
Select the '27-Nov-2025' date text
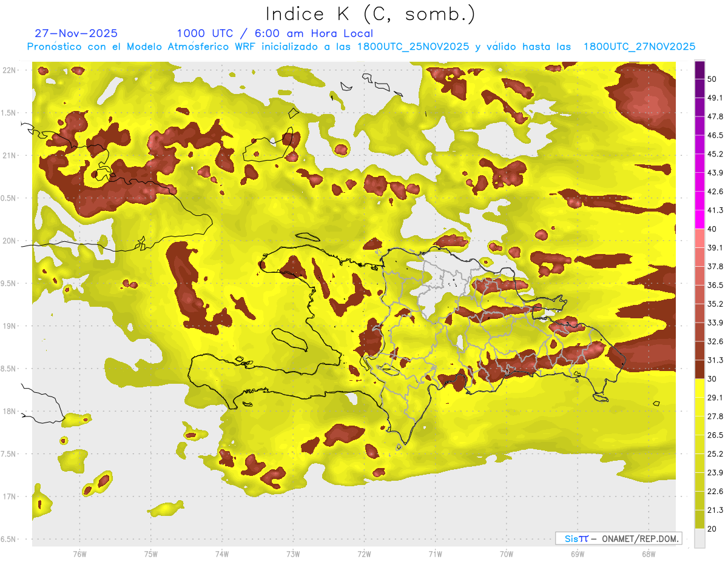point(76,33)
